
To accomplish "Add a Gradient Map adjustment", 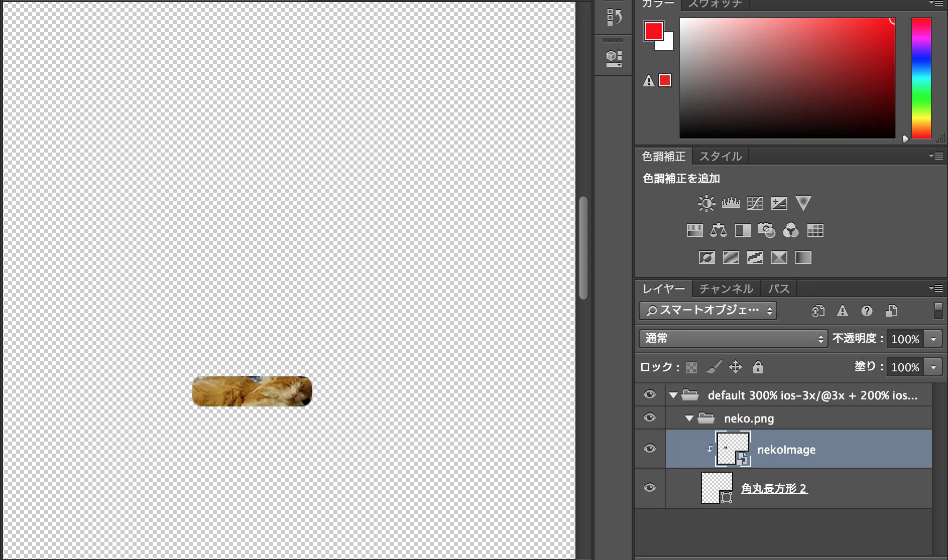I will point(803,257).
